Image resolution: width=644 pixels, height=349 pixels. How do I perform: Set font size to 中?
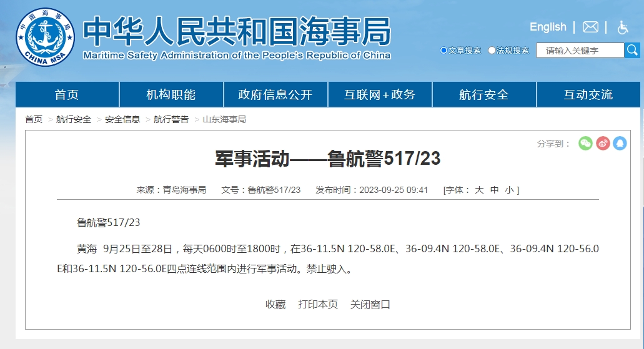(495, 190)
